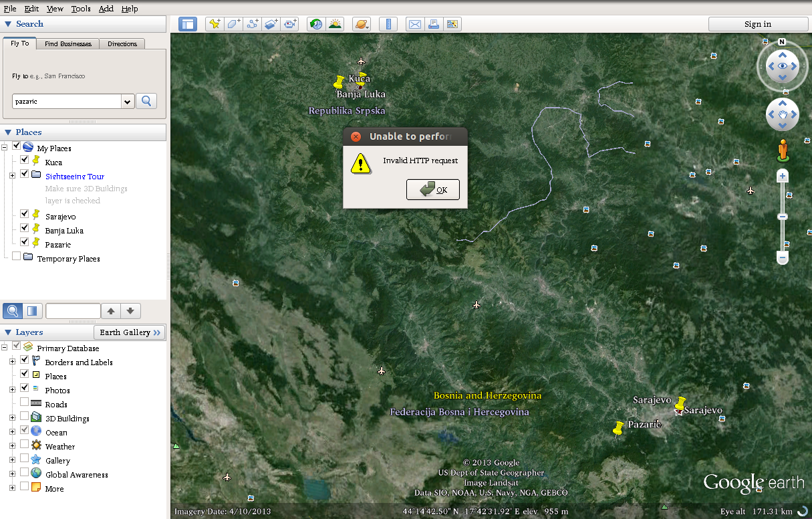Click the Pegman street view icon
The width and height of the screenshot is (812, 519).
(783, 150)
